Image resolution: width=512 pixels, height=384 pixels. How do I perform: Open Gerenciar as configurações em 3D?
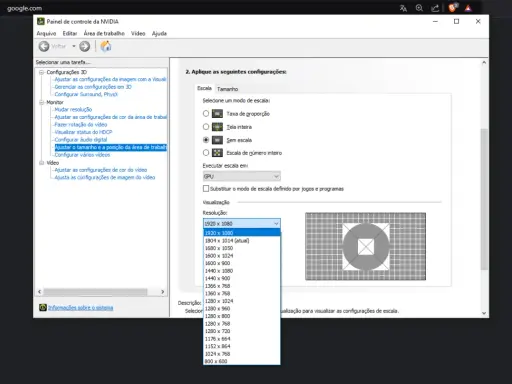pos(93,87)
